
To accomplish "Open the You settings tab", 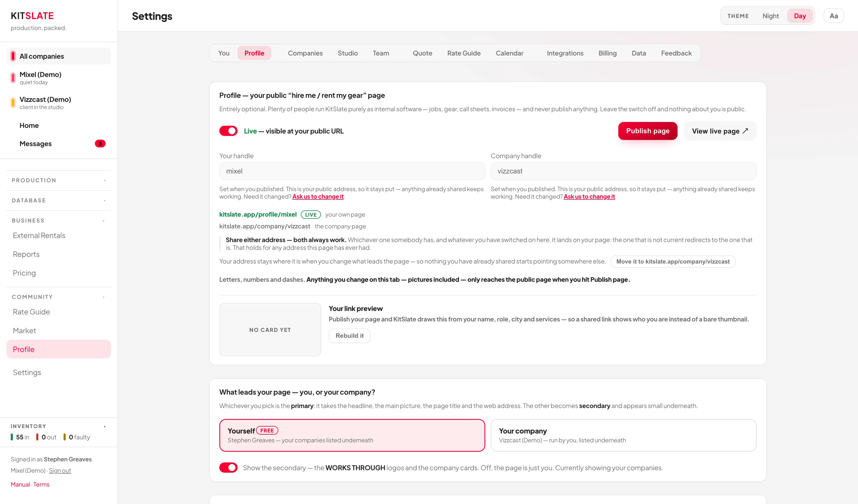I will pos(224,53).
